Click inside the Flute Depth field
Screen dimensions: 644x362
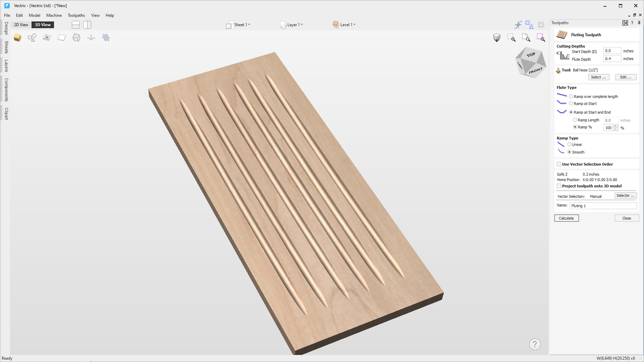coord(612,58)
